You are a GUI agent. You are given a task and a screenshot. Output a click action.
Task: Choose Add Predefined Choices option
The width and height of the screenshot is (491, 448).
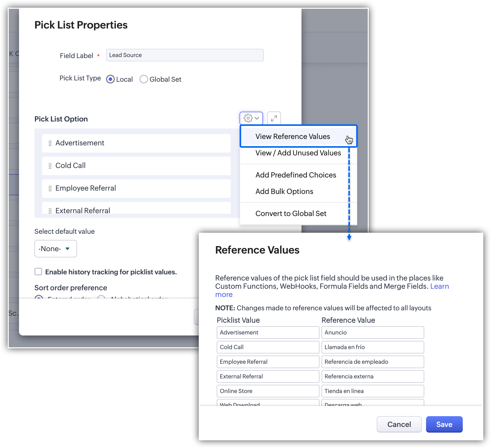coord(296,175)
